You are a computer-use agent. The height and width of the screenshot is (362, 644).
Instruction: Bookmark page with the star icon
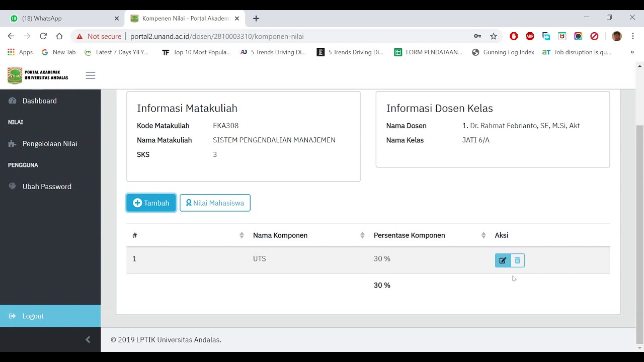[x=494, y=36]
